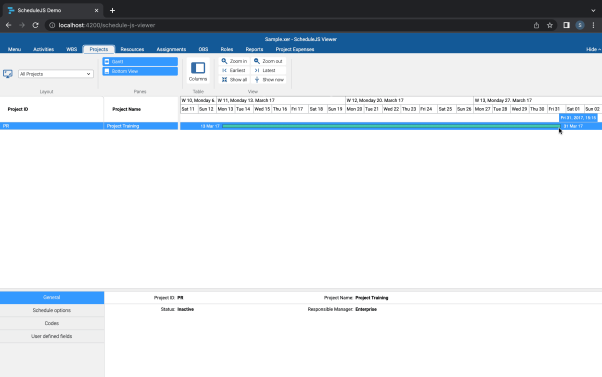Click the layout screen icon beside All Projects
The width and height of the screenshot is (602, 377).
(x=8, y=74)
